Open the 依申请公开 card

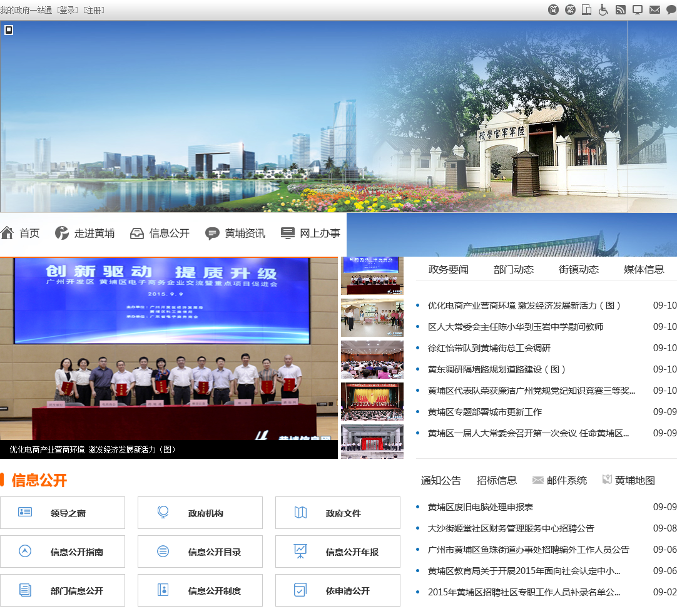pos(338,590)
